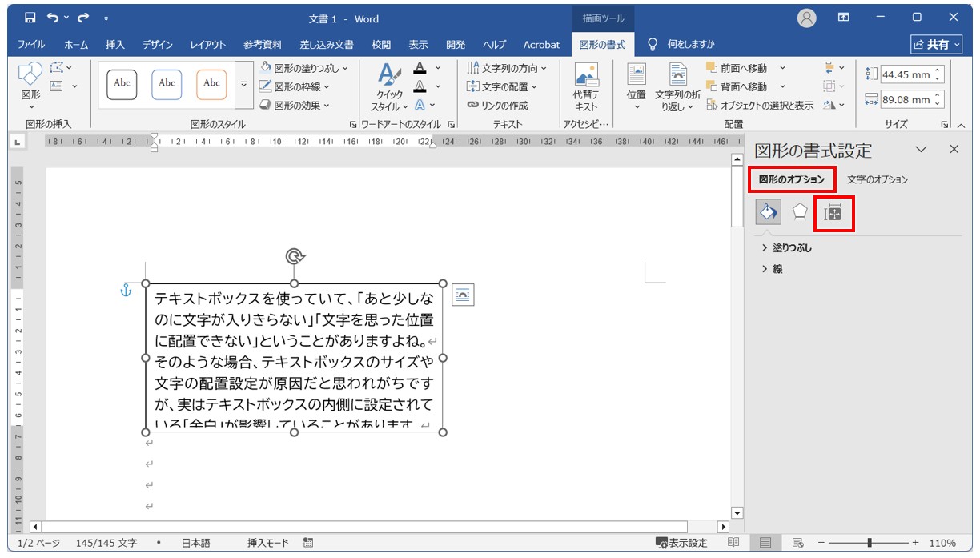Click the ribbon display options icon
Image resolution: width=980 pixels, height=558 pixels.
coord(843,17)
